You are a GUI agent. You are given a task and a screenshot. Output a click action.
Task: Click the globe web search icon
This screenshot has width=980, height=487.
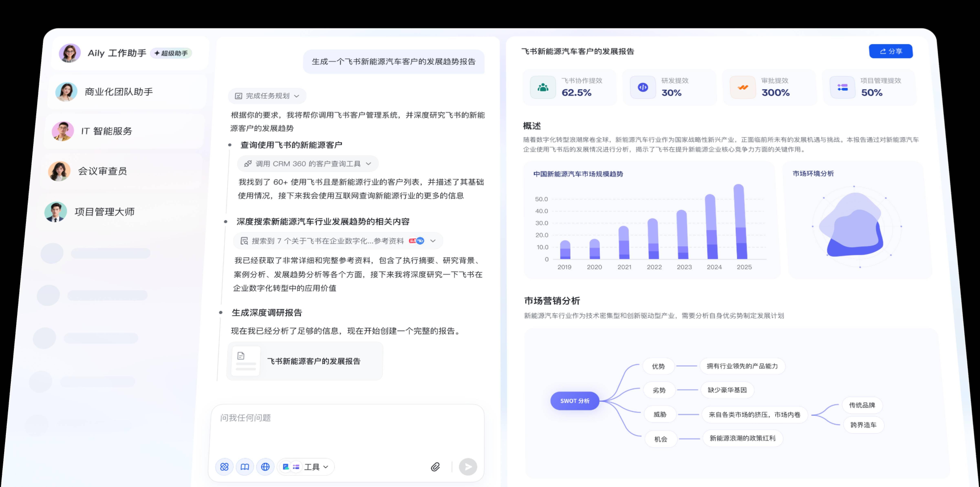[265, 466]
